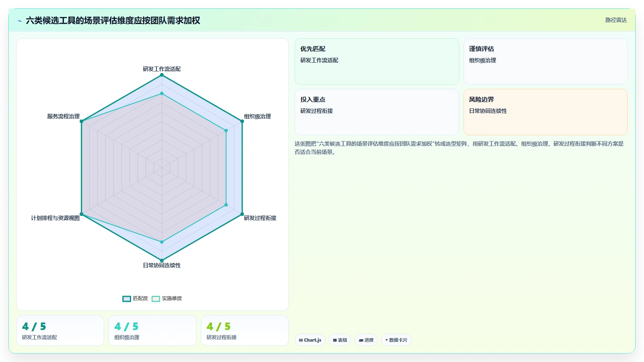Click the 服务流程治理 radar axis label

63,116
